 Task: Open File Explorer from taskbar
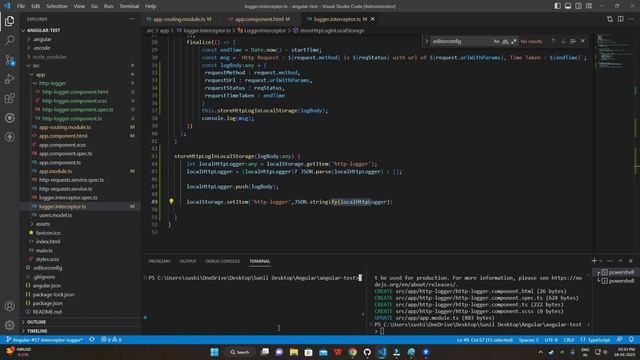pyautogui.click(x=293, y=352)
